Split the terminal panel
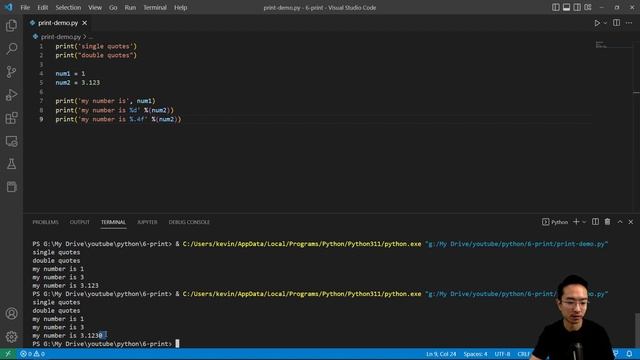 (x=596, y=222)
